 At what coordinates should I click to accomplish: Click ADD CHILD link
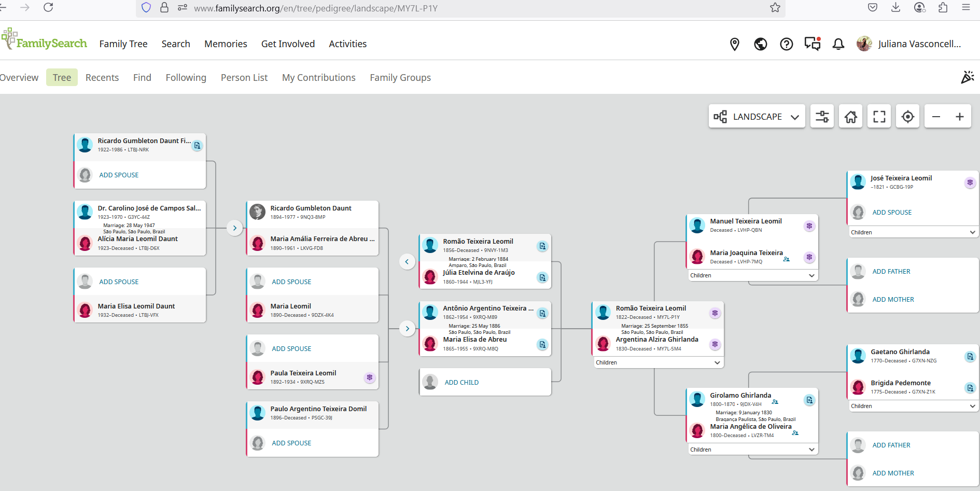tap(461, 383)
